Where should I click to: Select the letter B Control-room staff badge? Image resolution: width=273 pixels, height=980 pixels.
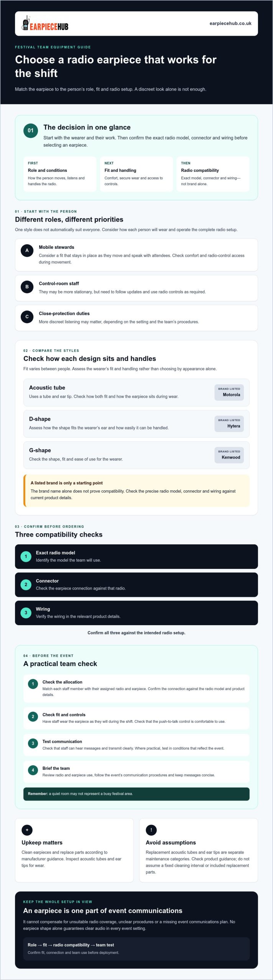[x=27, y=287]
